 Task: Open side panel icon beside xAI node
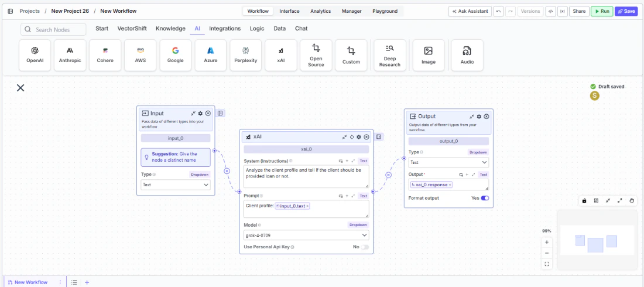click(x=379, y=136)
